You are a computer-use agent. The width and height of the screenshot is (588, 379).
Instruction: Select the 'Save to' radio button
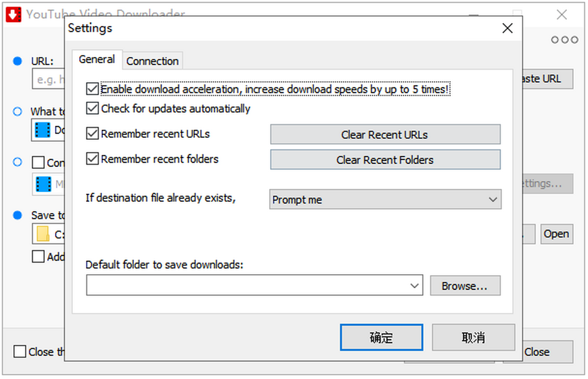click(x=18, y=215)
